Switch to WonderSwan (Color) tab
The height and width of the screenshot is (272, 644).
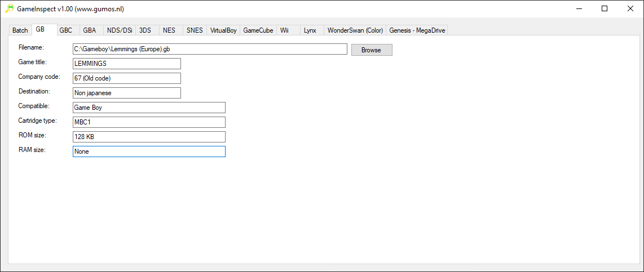point(355,30)
